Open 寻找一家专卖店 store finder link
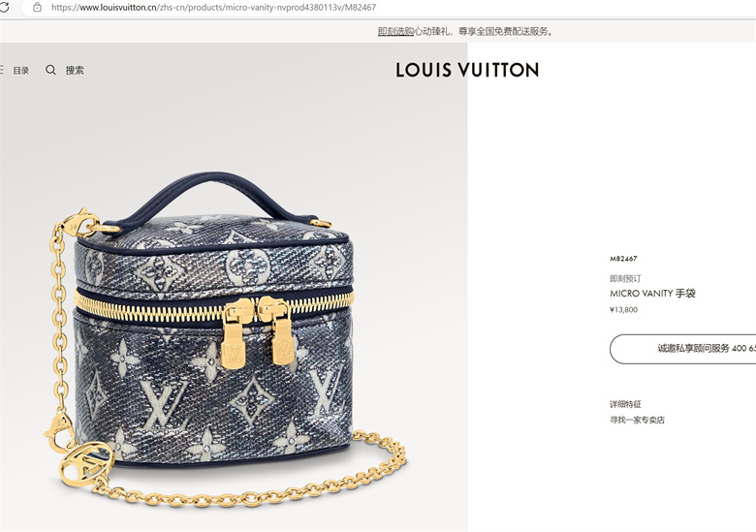Screen dimensions: 756x532 tap(637, 420)
